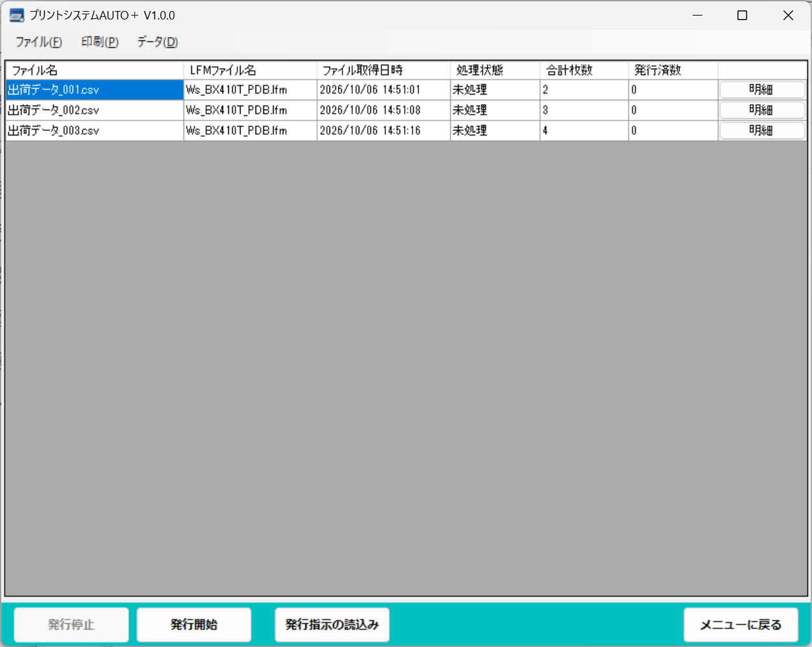This screenshot has width=812, height=647.
Task: Click total count 3 in 出荷データ_002.csv row
Action: 584,110
